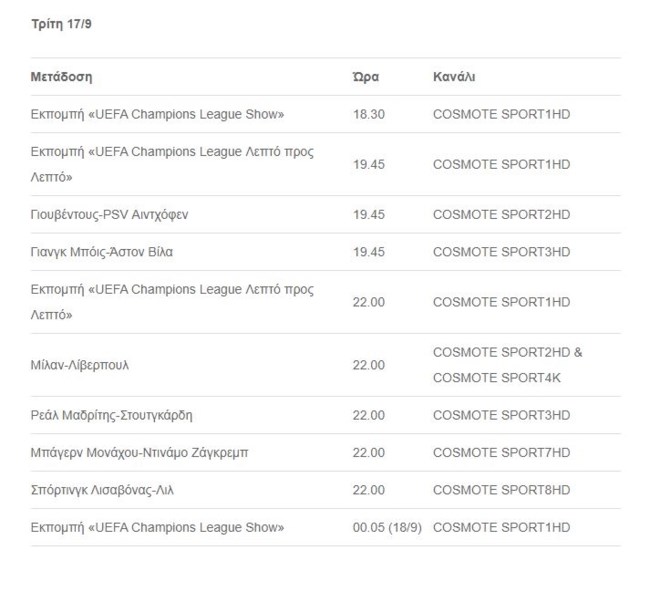Click the COSMOTE SPORT7HD channel cell
This screenshot has height=602, width=650.
click(501, 452)
